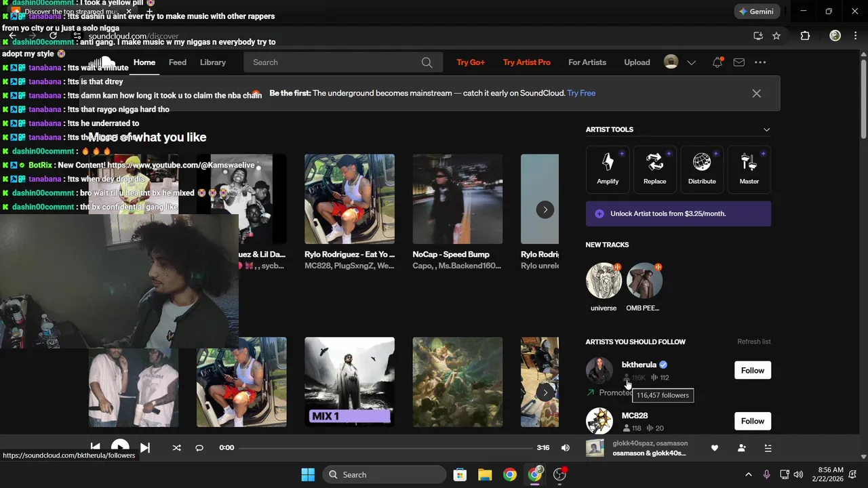Open the Master artist tool

click(749, 168)
